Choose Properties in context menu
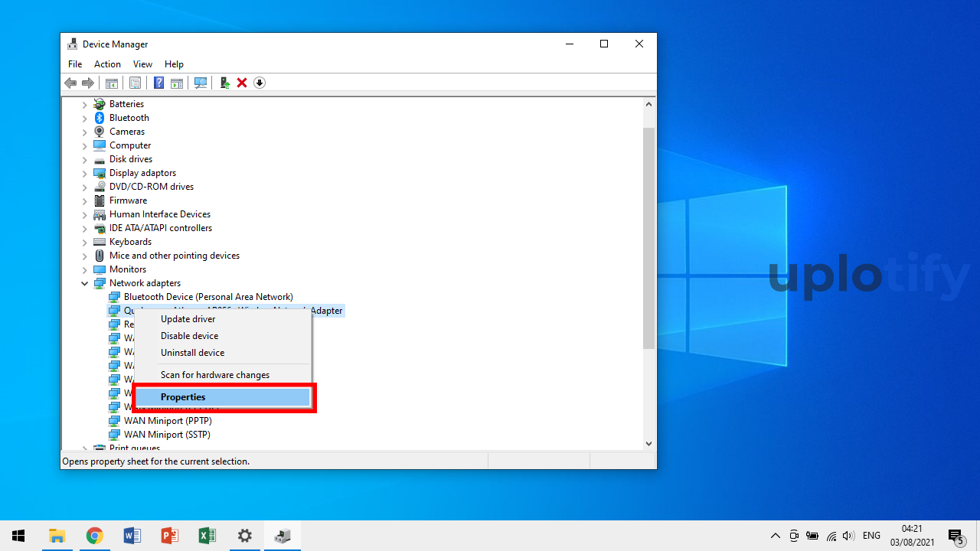The image size is (980, 551). [x=223, y=397]
